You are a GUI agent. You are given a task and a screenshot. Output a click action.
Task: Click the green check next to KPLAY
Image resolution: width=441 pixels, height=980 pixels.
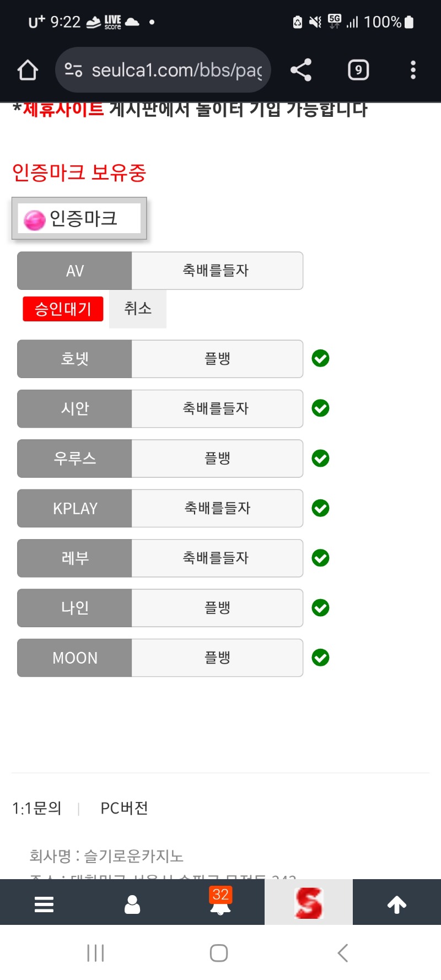[320, 508]
